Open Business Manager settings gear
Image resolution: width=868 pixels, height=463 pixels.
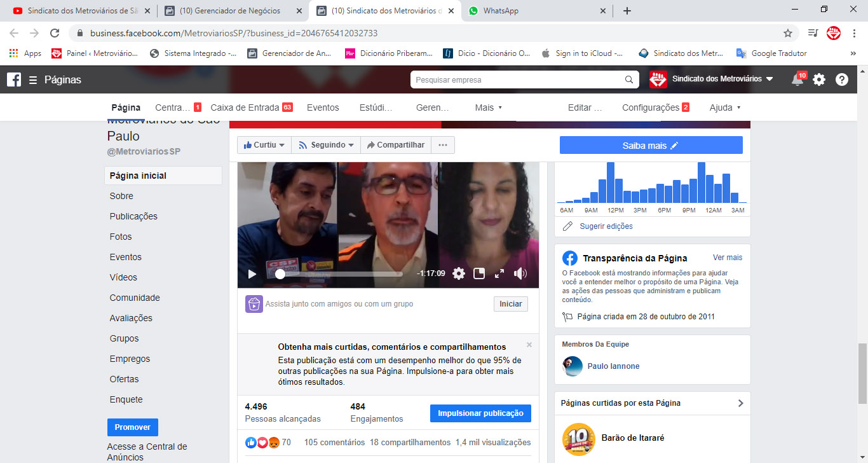pyautogui.click(x=819, y=79)
